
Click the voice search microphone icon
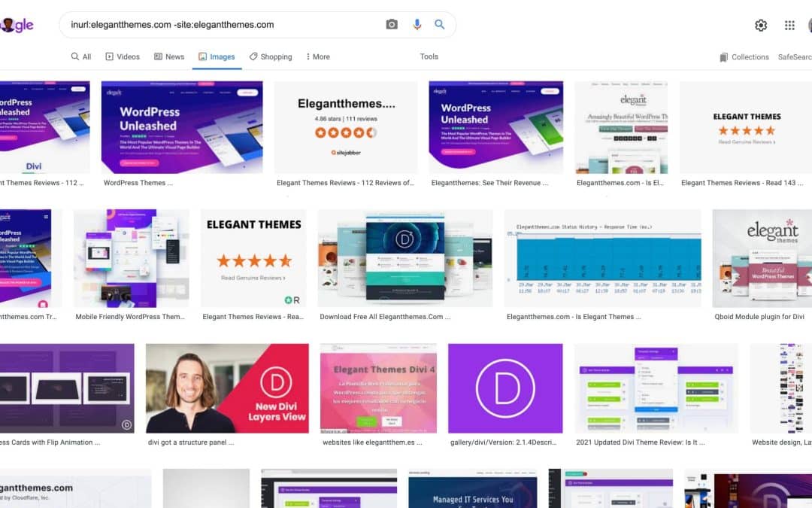tap(417, 24)
